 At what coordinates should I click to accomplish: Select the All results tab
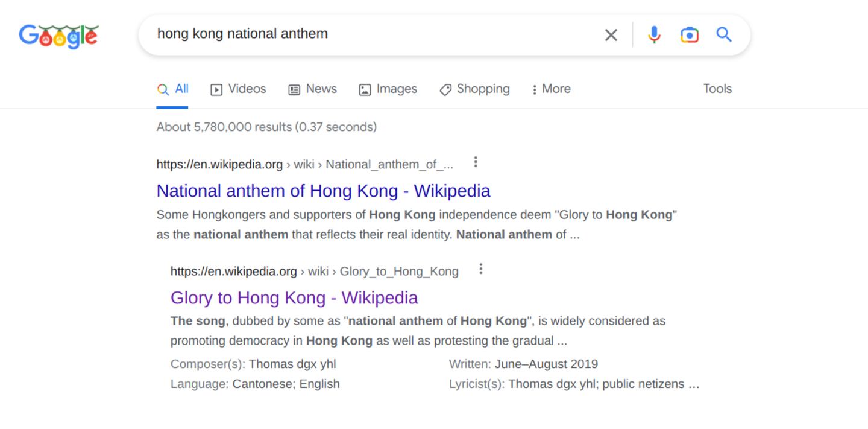click(173, 89)
